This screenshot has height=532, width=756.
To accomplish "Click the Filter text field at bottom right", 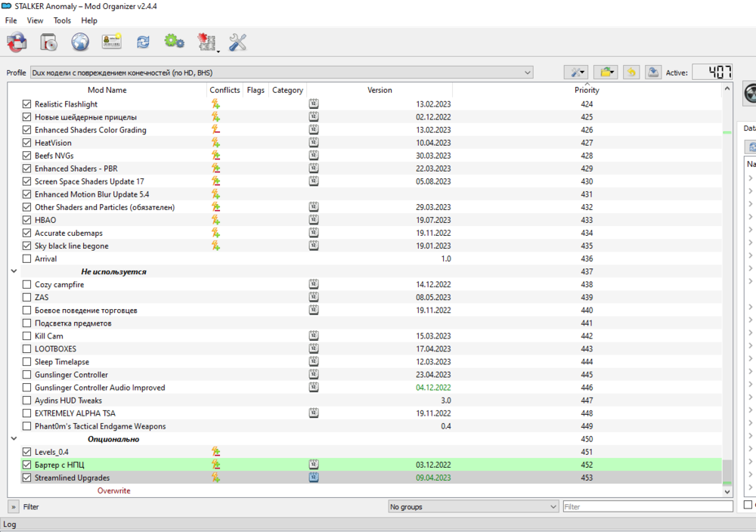I will pyautogui.click(x=646, y=507).
